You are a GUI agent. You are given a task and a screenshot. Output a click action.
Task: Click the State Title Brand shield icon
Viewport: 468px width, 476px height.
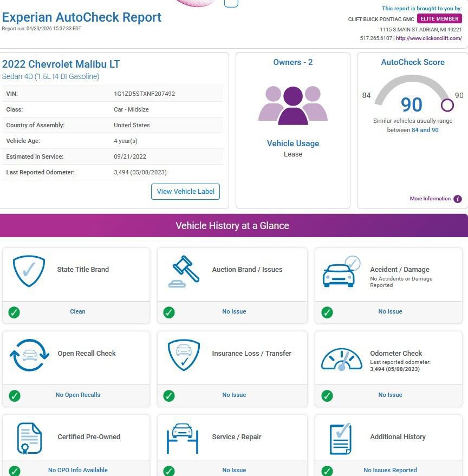29,271
